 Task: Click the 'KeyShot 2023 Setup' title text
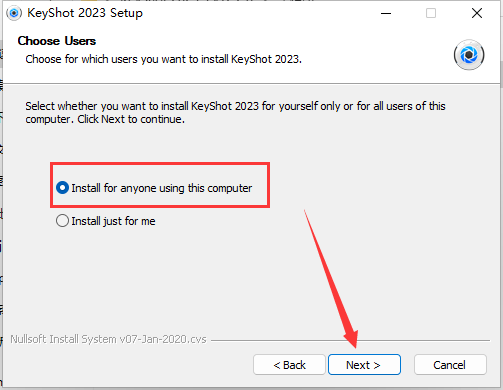click(85, 13)
